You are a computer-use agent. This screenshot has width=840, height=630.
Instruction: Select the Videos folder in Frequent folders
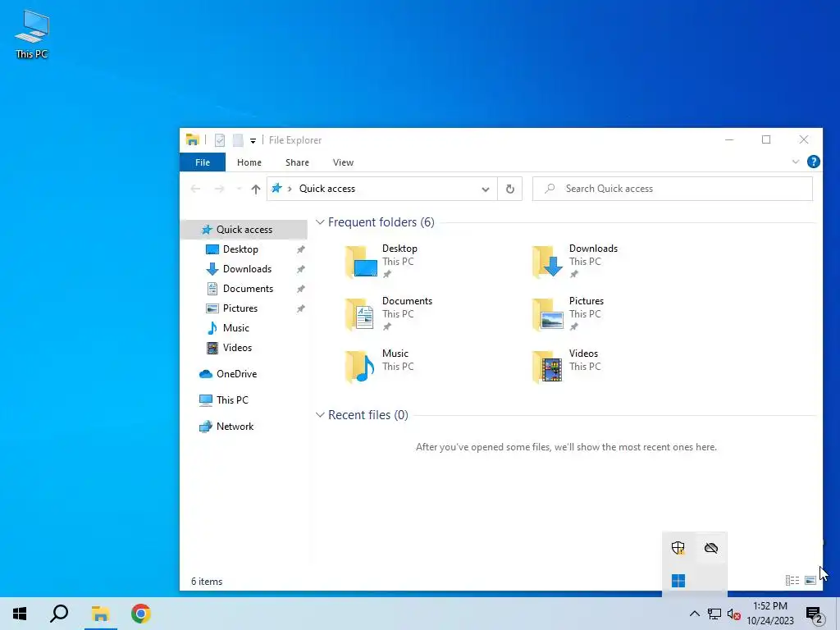click(566, 367)
